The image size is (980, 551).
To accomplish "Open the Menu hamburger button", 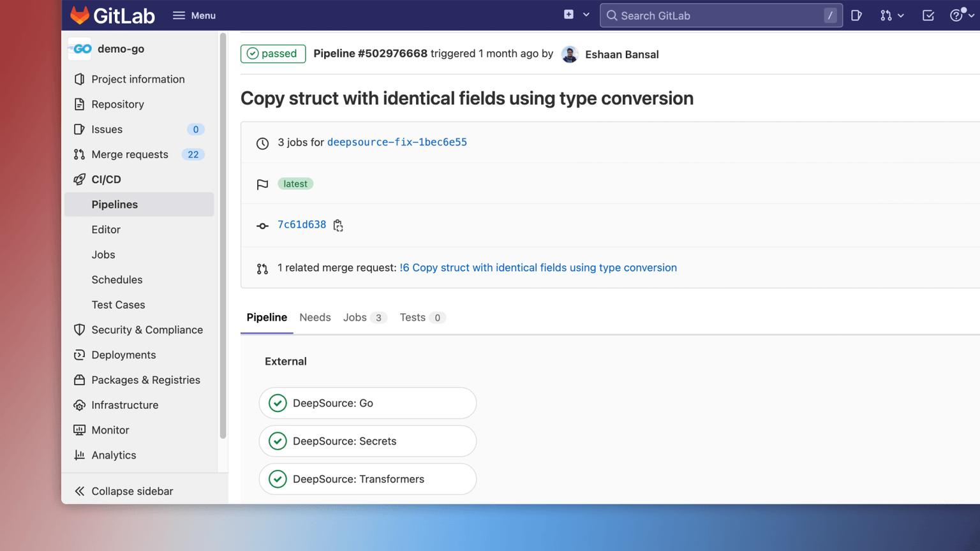I will click(195, 15).
